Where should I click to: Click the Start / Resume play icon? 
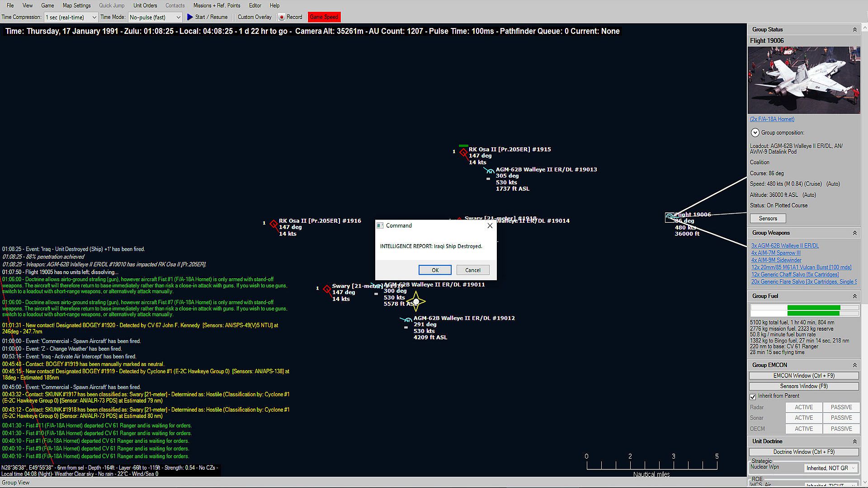click(190, 17)
